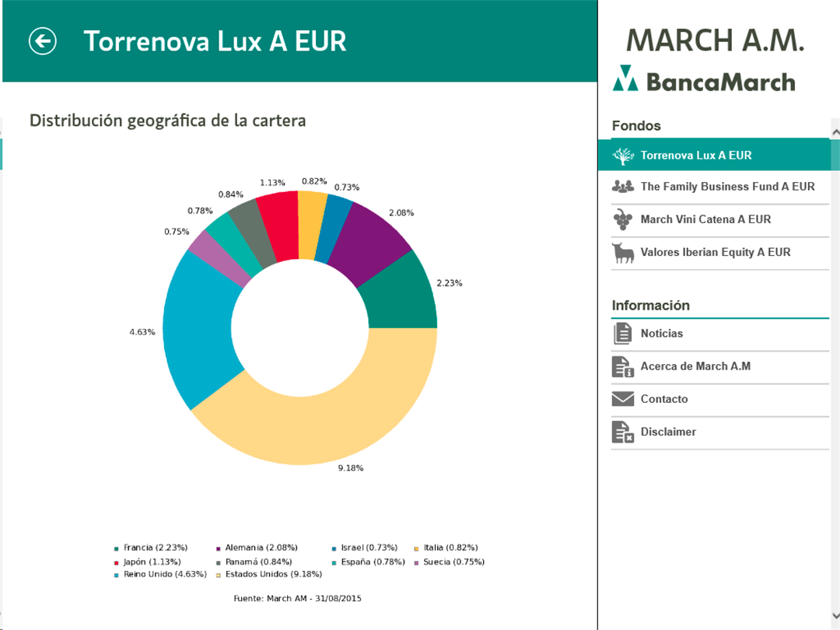Screen dimensions: 840x630
Task: Click legend text 'Alemania (2.08%)'
Action: tap(261, 548)
